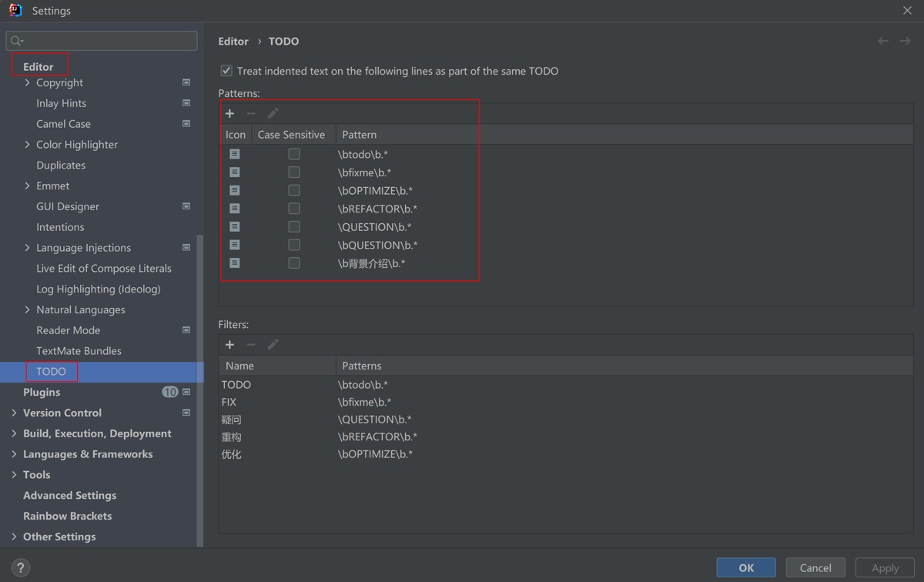Add a new TODO pattern
924x582 pixels.
(x=229, y=113)
